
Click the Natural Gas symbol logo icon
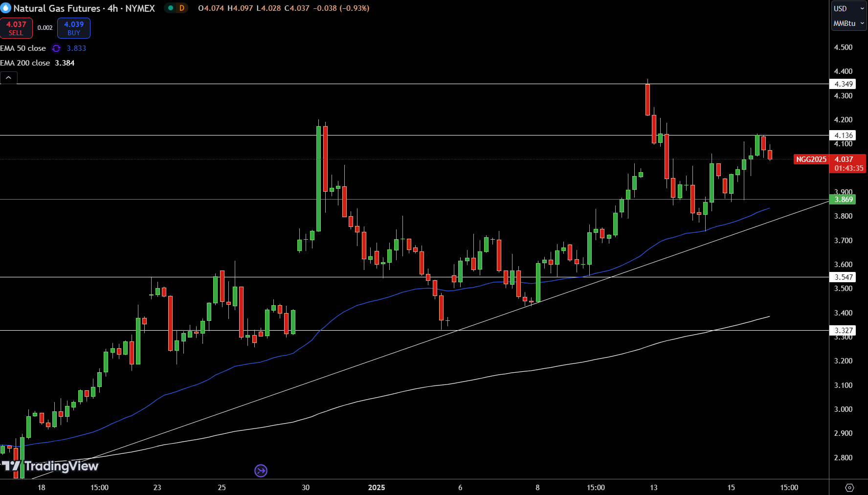point(6,8)
